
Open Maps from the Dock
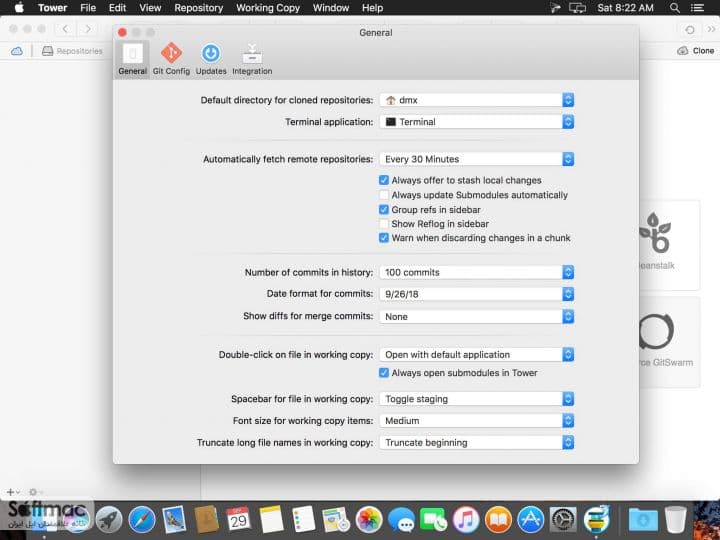[x=336, y=519]
